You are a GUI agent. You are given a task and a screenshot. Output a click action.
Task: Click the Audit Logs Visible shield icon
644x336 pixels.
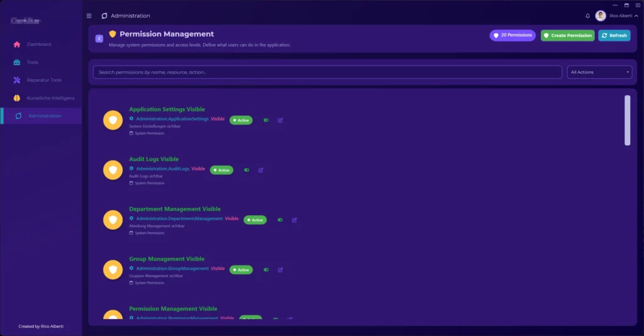(113, 170)
